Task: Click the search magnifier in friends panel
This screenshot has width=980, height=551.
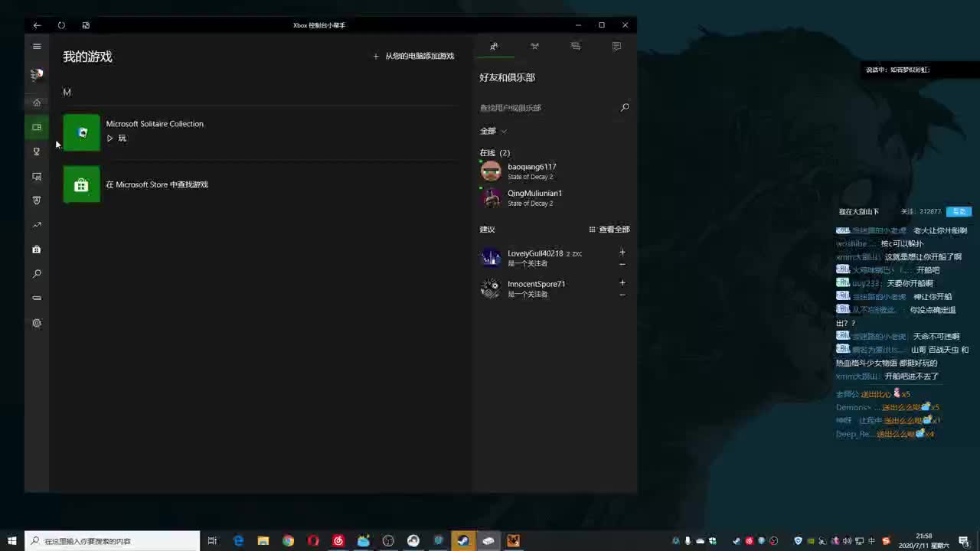Action: 625,108
